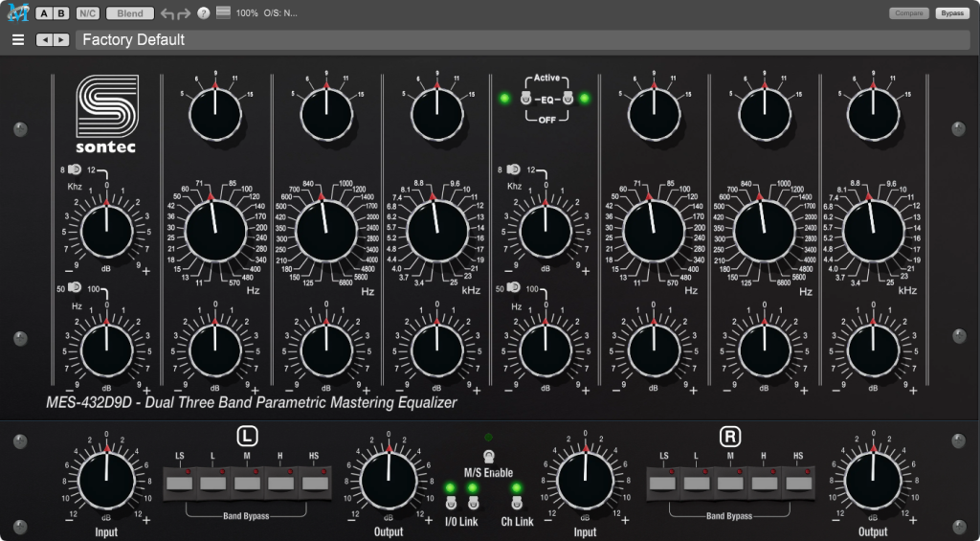The width and height of the screenshot is (980, 541).
Task: Click left low band Q knob
Action: tap(215, 114)
